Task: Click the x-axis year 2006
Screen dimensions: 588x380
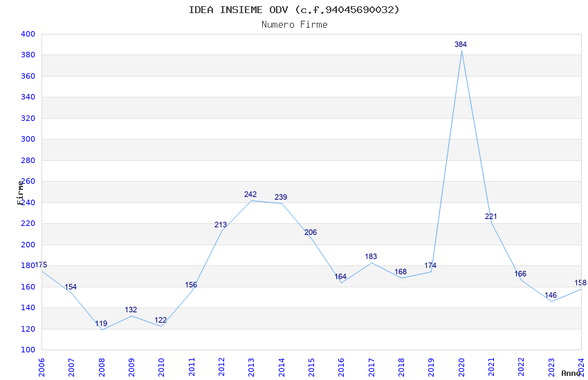Action: tap(42, 367)
